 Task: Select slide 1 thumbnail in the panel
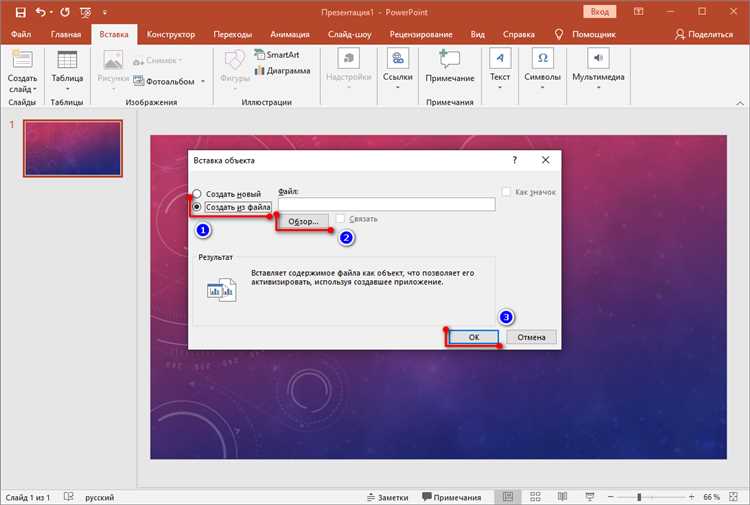point(73,148)
